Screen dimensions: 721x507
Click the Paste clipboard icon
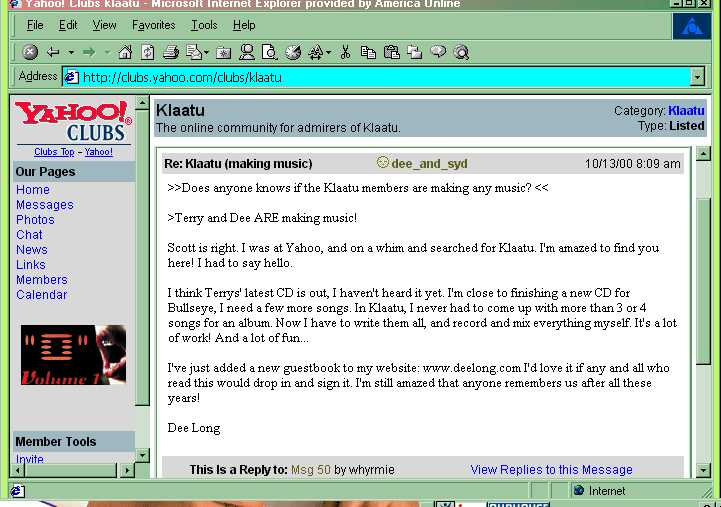point(390,52)
